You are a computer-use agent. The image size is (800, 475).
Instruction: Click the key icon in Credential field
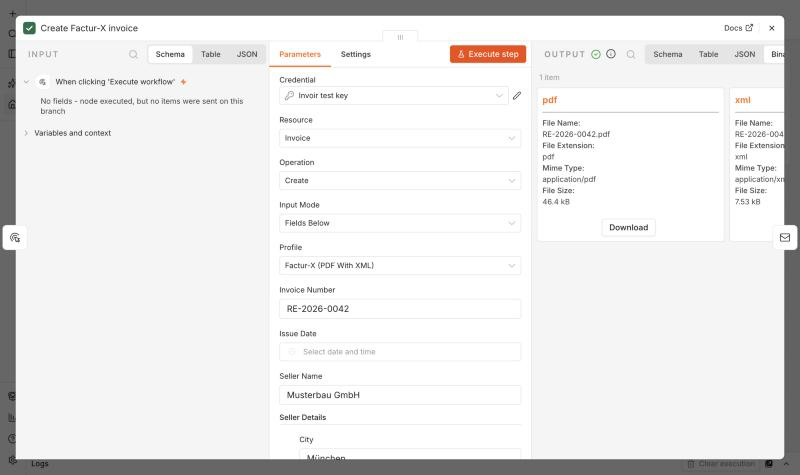[x=289, y=95]
